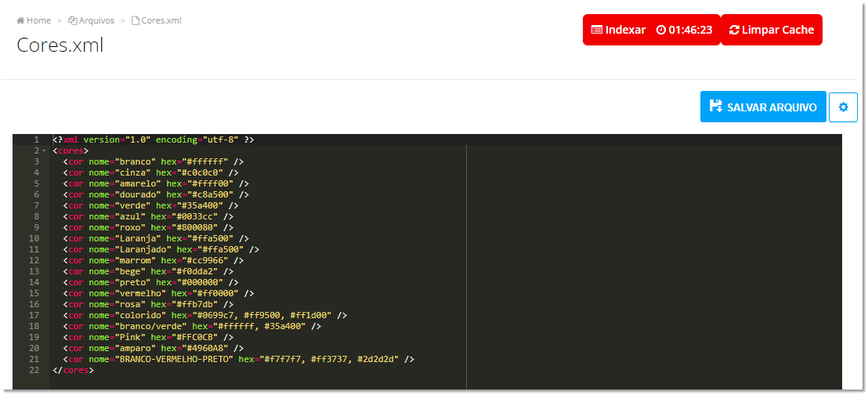
Task: Click the line with nome="preto"
Action: click(x=150, y=283)
